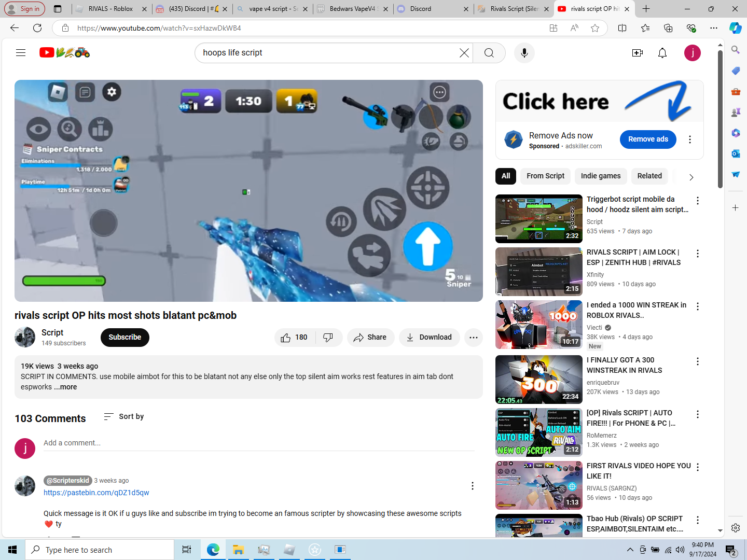Select the All filter chip
Image resolution: width=747 pixels, height=560 pixels.
[x=506, y=176]
